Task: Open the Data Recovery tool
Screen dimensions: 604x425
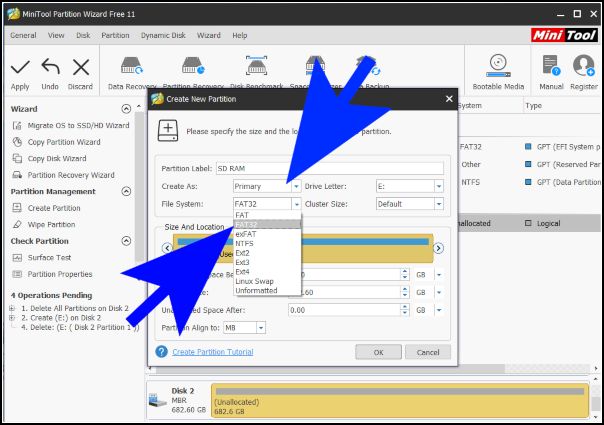Action: pos(129,70)
